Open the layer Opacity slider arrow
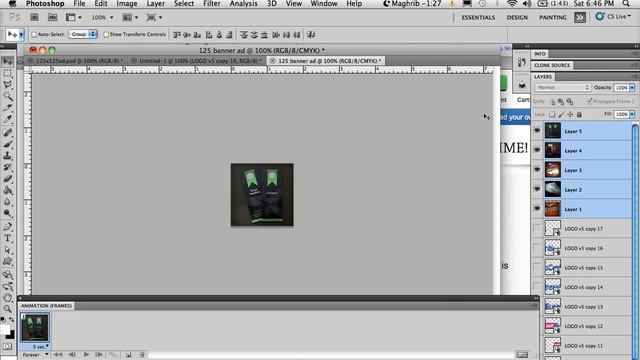The width and height of the screenshot is (640, 360). click(632, 88)
